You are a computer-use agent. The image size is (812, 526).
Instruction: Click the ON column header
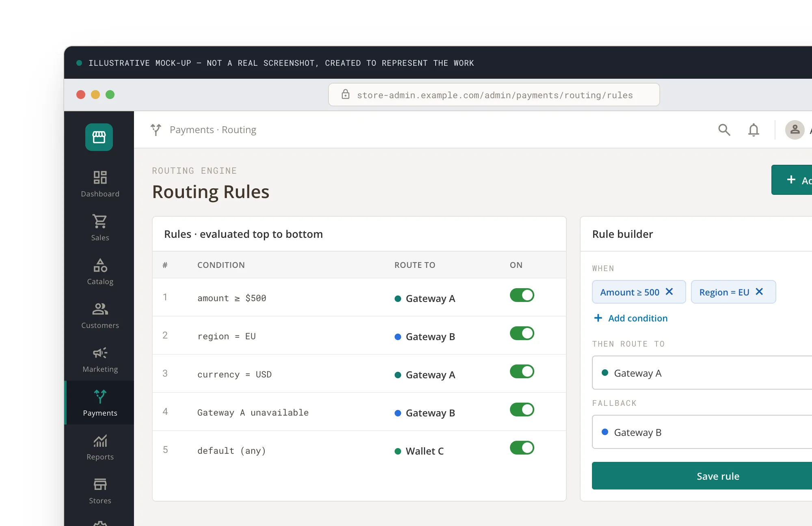pyautogui.click(x=516, y=265)
